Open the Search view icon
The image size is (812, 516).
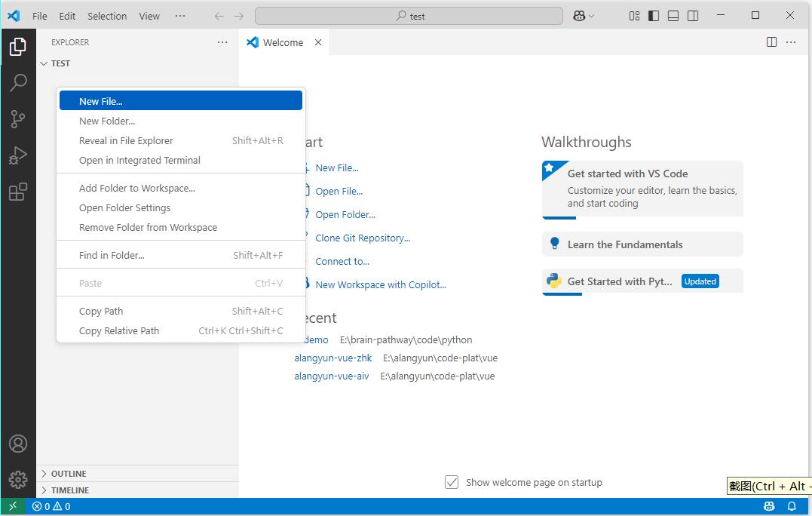point(18,82)
